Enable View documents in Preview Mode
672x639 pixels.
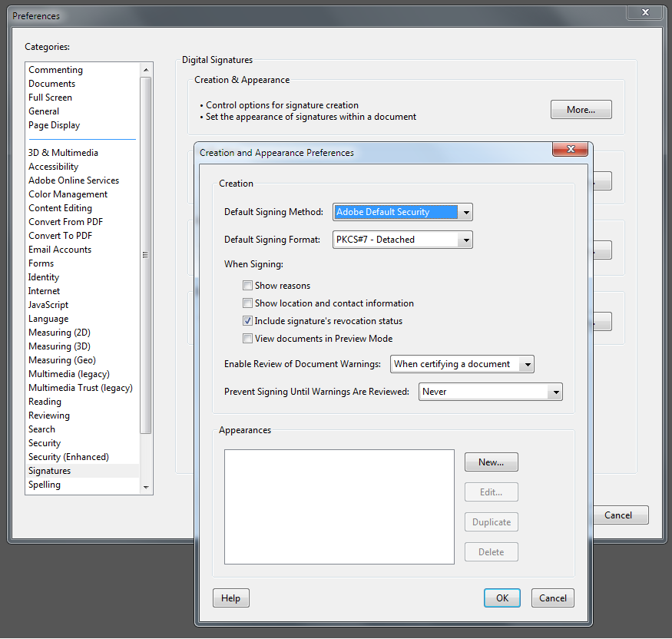247,338
